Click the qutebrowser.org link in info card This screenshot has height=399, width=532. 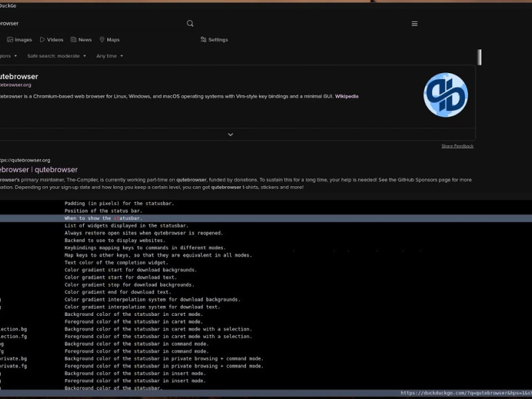click(15, 85)
